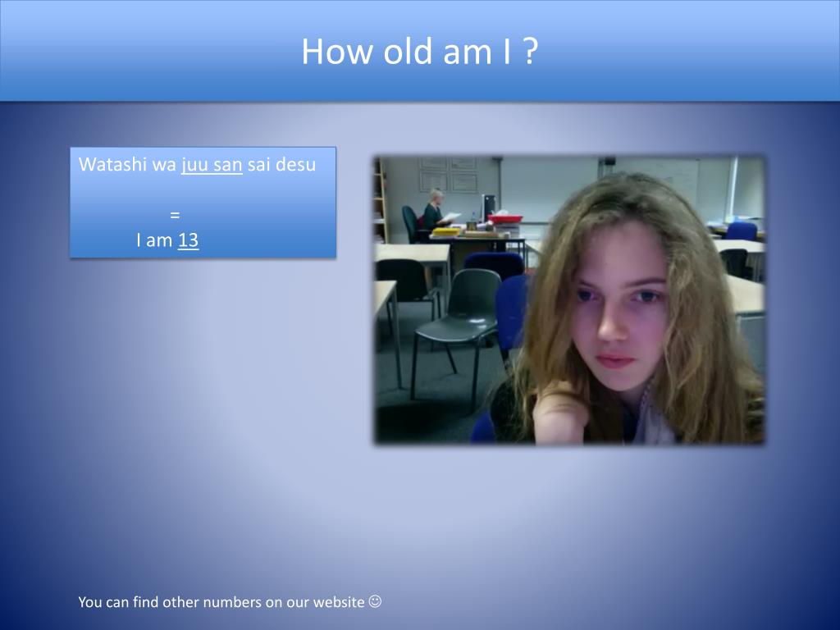
Task: Select the text "Watashi wa juu san sai desu"
Action: click(x=197, y=164)
